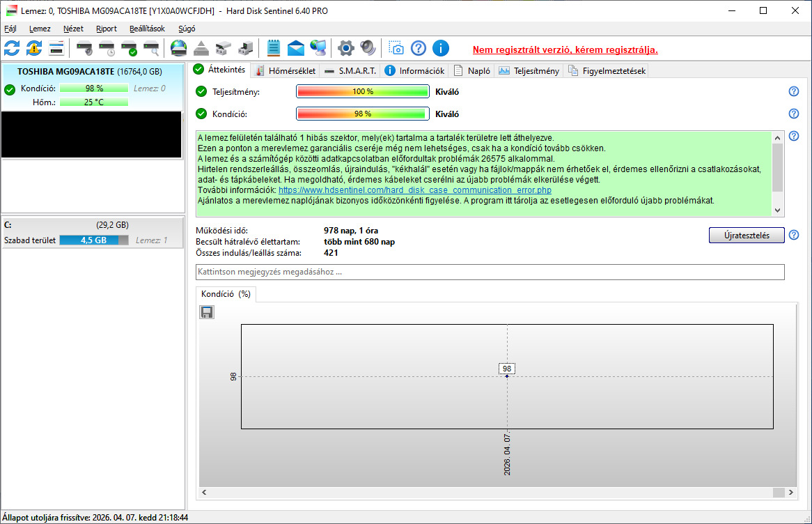Click the drive icon with green checkmark
812x524 pixels.
coord(129,49)
